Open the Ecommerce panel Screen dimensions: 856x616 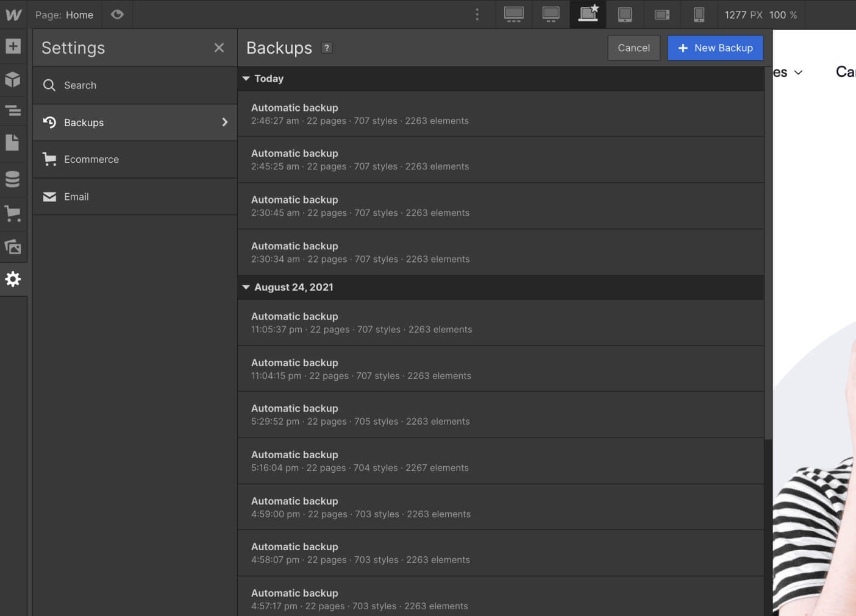tap(13, 213)
